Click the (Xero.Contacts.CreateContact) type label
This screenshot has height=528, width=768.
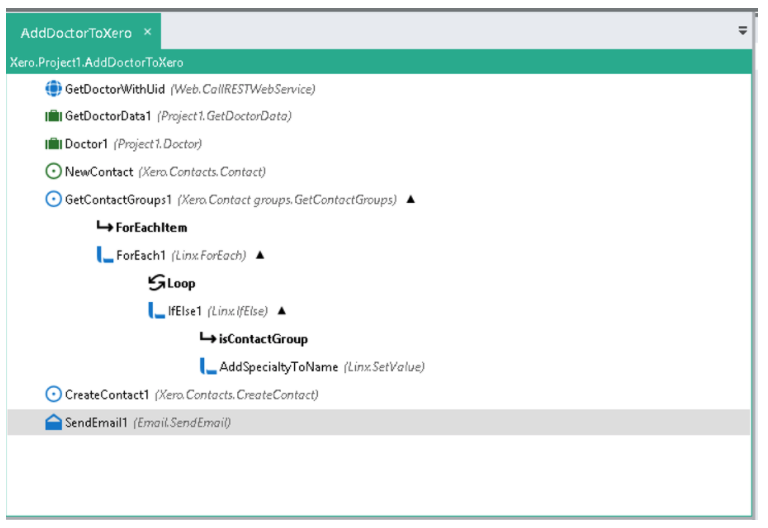point(237,395)
